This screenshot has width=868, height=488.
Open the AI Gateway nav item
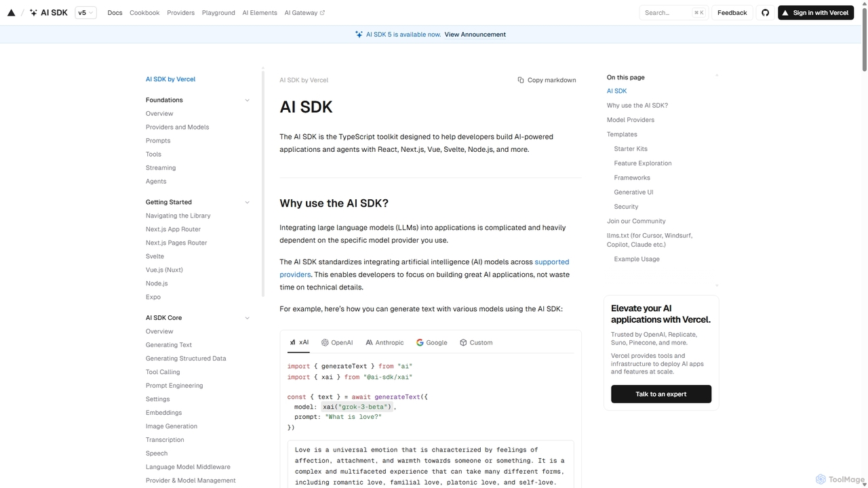click(x=304, y=13)
